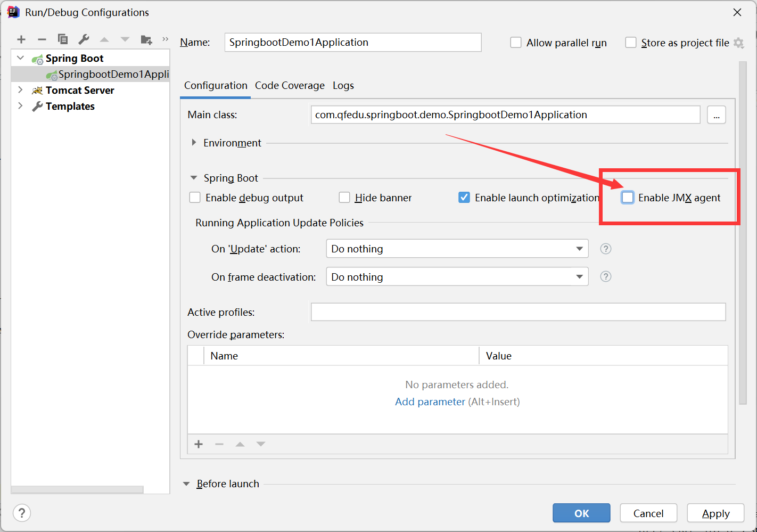Viewport: 757px width, 532px height.
Task: Switch to Configuration tab
Action: [x=216, y=86]
